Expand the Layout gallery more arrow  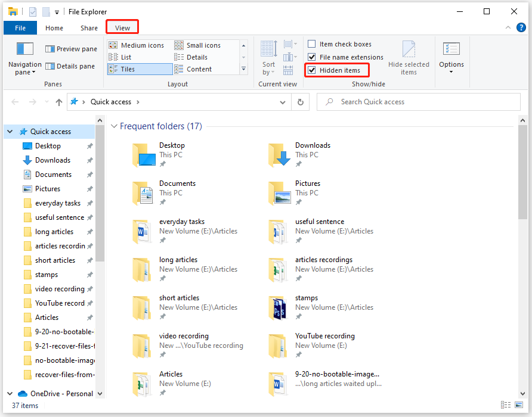click(243, 69)
